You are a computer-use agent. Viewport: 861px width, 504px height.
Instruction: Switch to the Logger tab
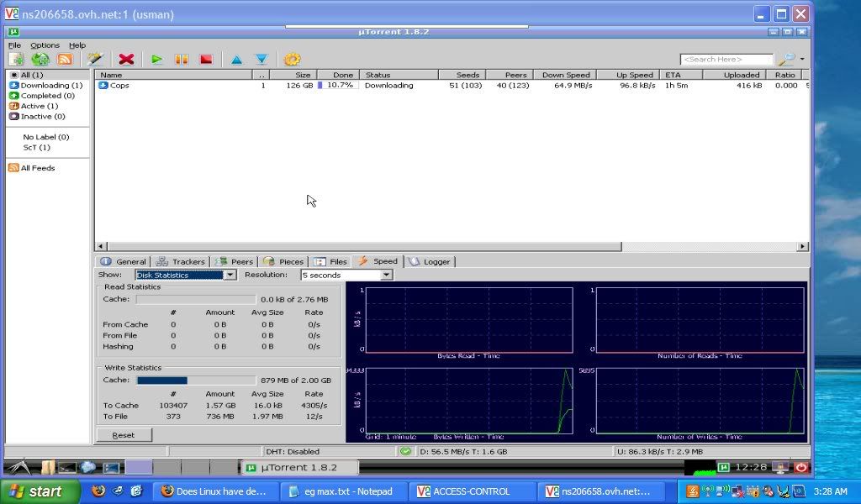tap(430, 261)
